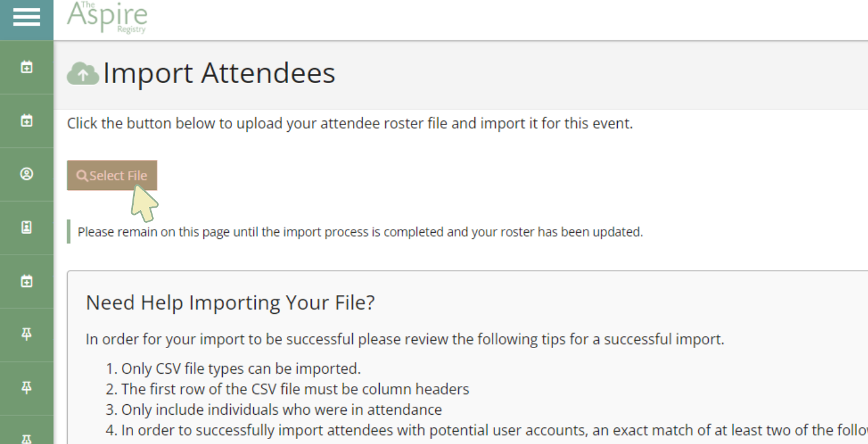Click the first pushpin sidebar icon
This screenshot has height=444, width=868.
[26, 334]
